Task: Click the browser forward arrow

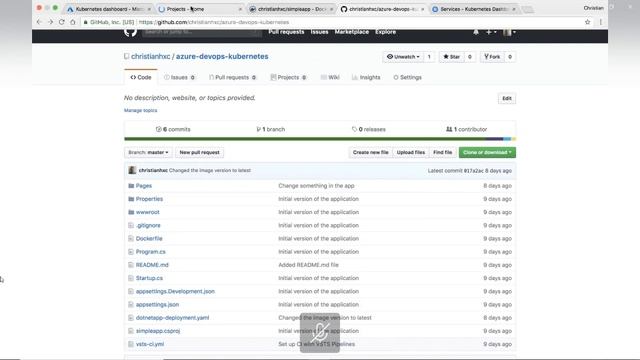Action: click(x=50, y=22)
